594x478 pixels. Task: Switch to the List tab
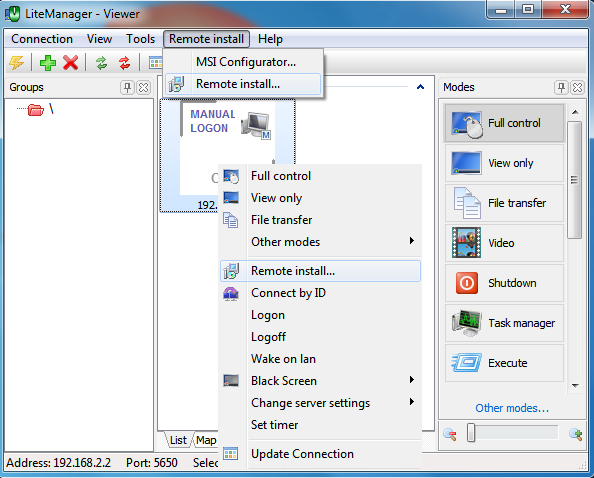point(178,440)
